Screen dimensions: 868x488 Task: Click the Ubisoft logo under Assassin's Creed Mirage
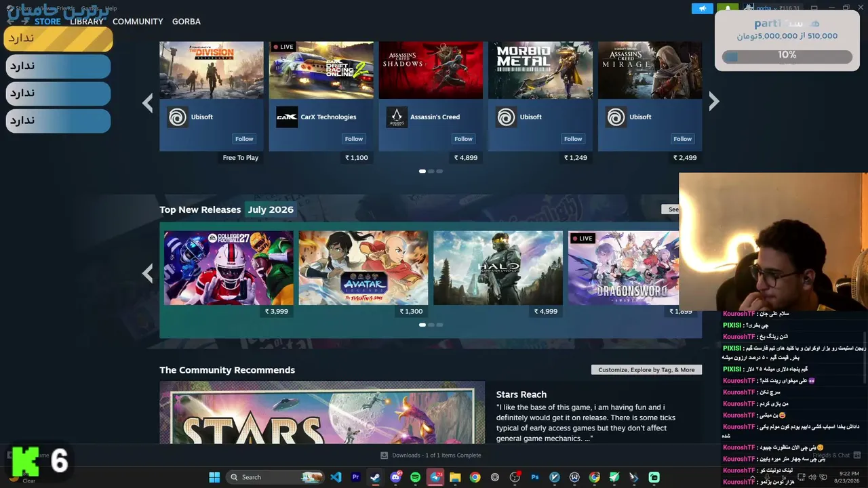616,117
